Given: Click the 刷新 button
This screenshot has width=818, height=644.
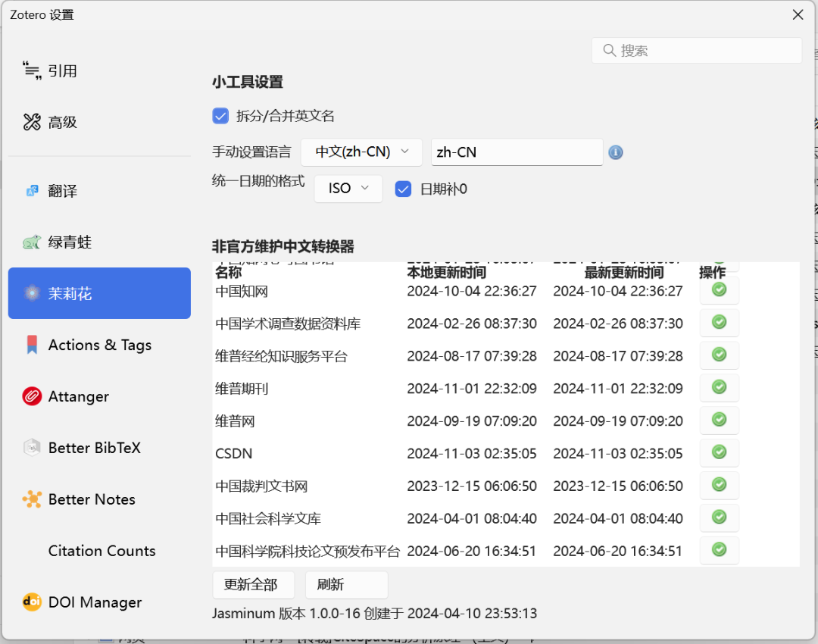Looking at the screenshot, I should pyautogui.click(x=346, y=585).
